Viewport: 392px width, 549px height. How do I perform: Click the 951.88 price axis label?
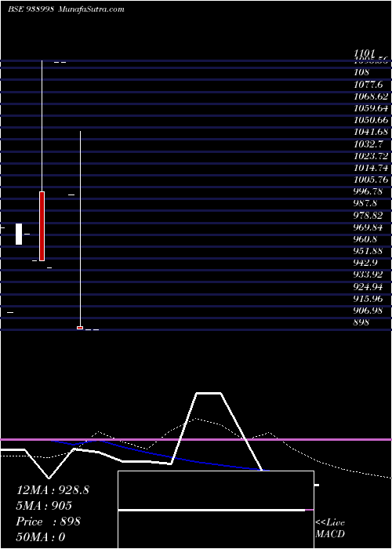368,252
